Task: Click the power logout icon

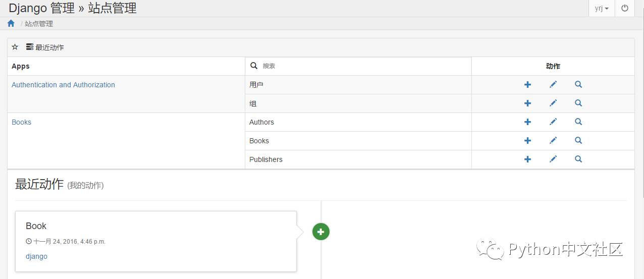Action: 625,8
